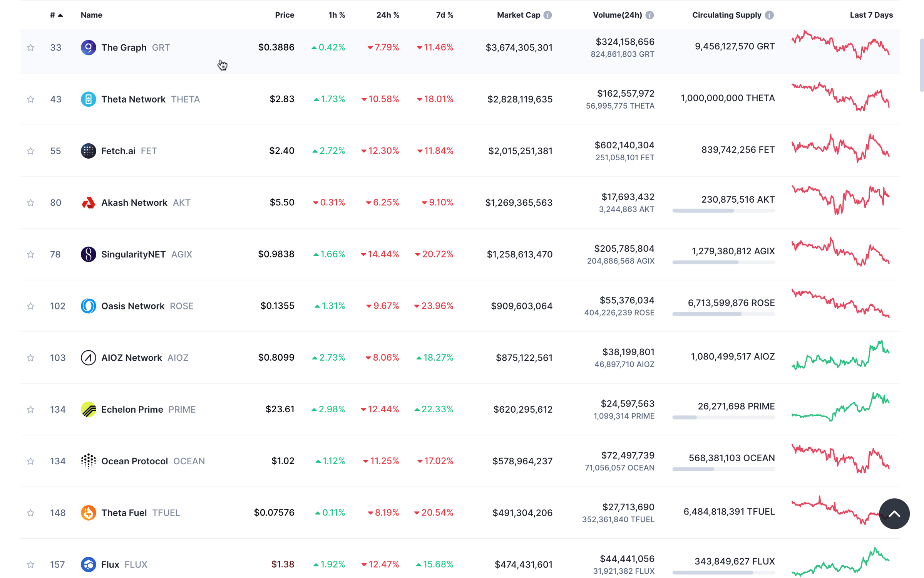Open Theta Fuel coin page
924x578 pixels.
click(x=124, y=512)
